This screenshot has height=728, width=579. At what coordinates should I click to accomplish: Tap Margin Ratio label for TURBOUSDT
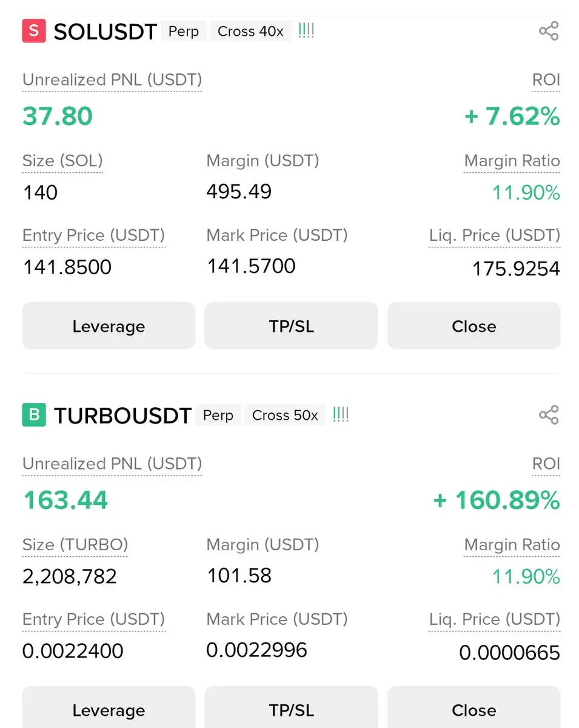[x=512, y=545]
